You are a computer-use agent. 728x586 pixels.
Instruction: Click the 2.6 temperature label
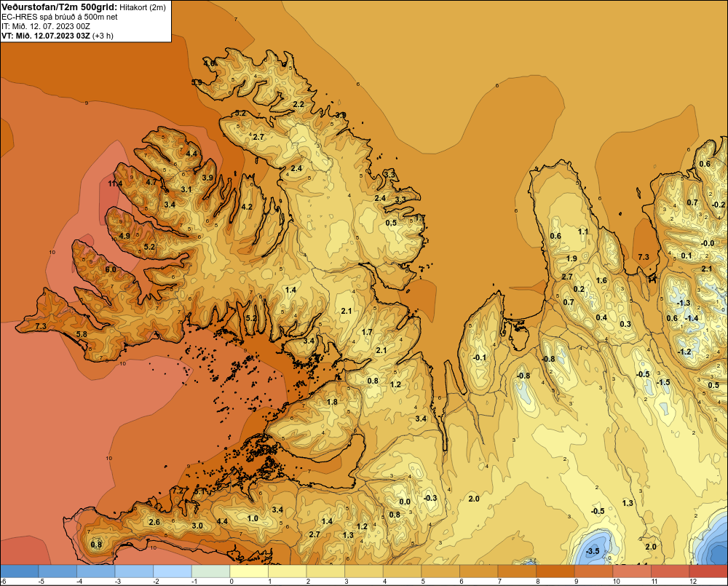(154, 522)
